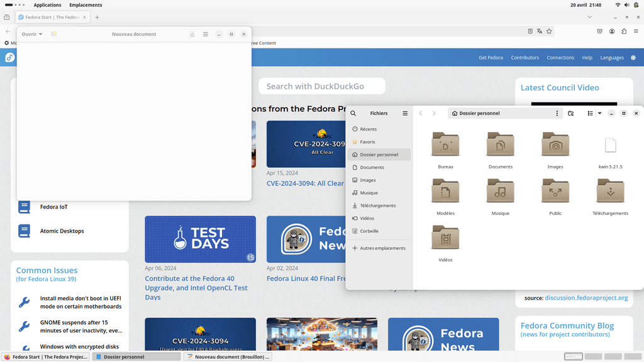Select Vidéos in Fichiers sidebar
Image resolution: width=644 pixels, height=362 pixels.
[379, 218]
